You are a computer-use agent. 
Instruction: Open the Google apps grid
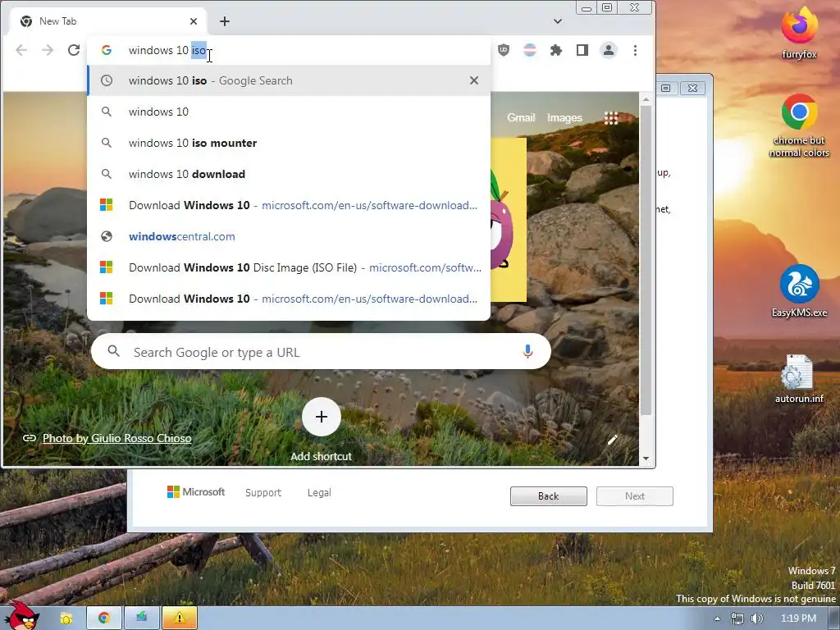pyautogui.click(x=611, y=118)
